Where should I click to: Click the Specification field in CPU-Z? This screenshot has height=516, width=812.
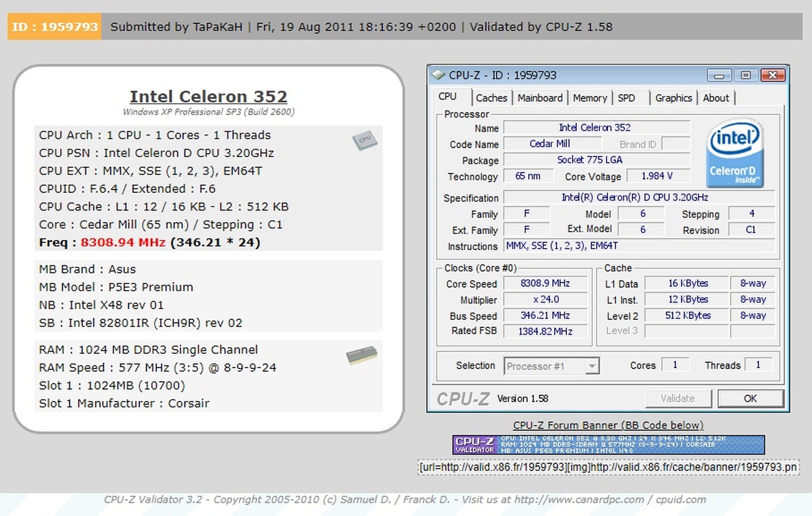point(639,197)
